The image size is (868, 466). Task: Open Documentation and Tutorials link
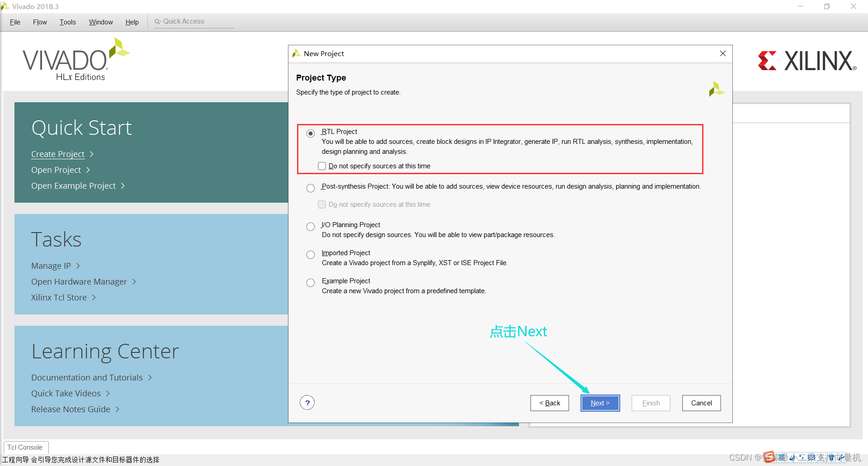[87, 378]
